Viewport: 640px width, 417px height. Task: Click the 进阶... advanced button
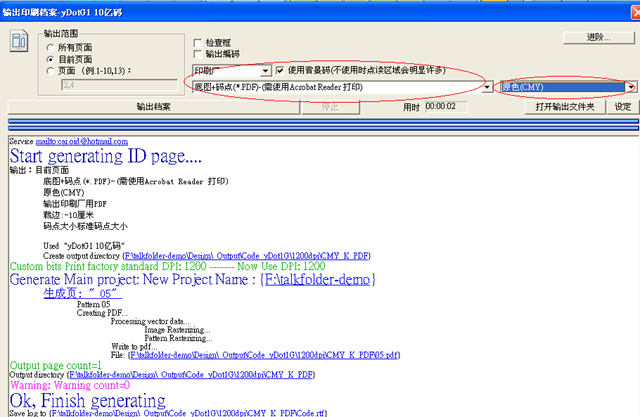(x=599, y=37)
